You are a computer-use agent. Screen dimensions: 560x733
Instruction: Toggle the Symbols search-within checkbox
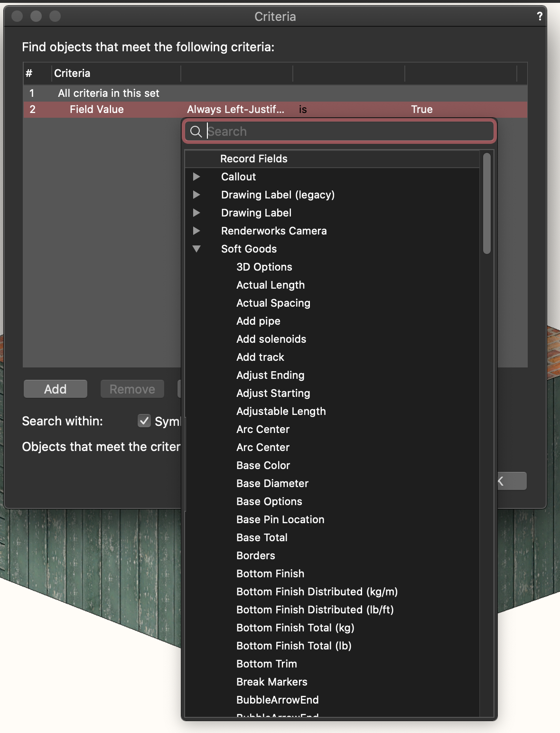(144, 421)
